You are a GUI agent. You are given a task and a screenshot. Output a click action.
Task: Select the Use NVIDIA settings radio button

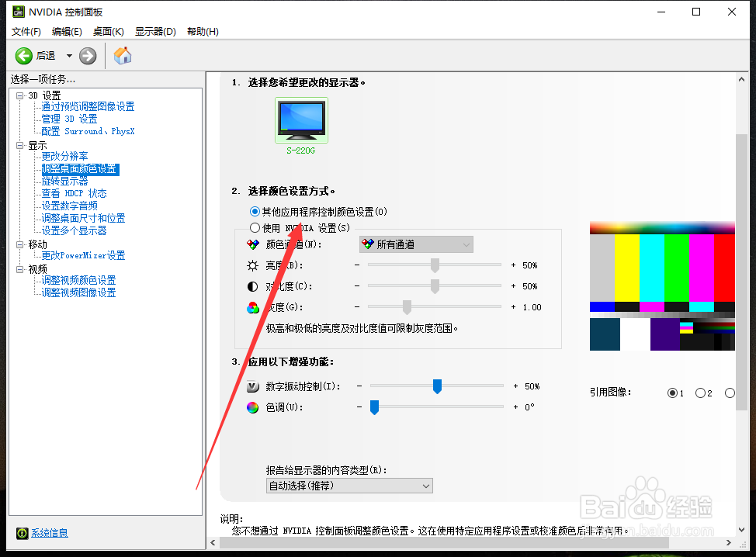click(x=255, y=227)
